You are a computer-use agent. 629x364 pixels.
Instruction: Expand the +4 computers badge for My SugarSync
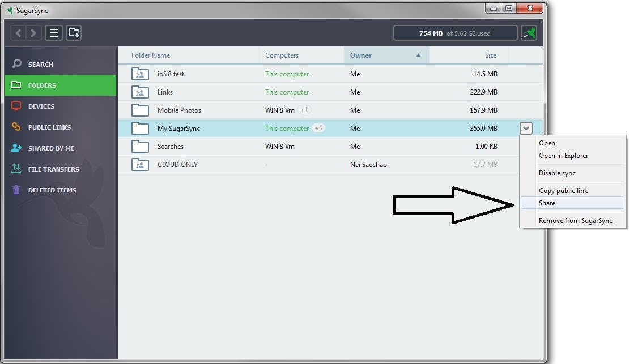coord(318,128)
